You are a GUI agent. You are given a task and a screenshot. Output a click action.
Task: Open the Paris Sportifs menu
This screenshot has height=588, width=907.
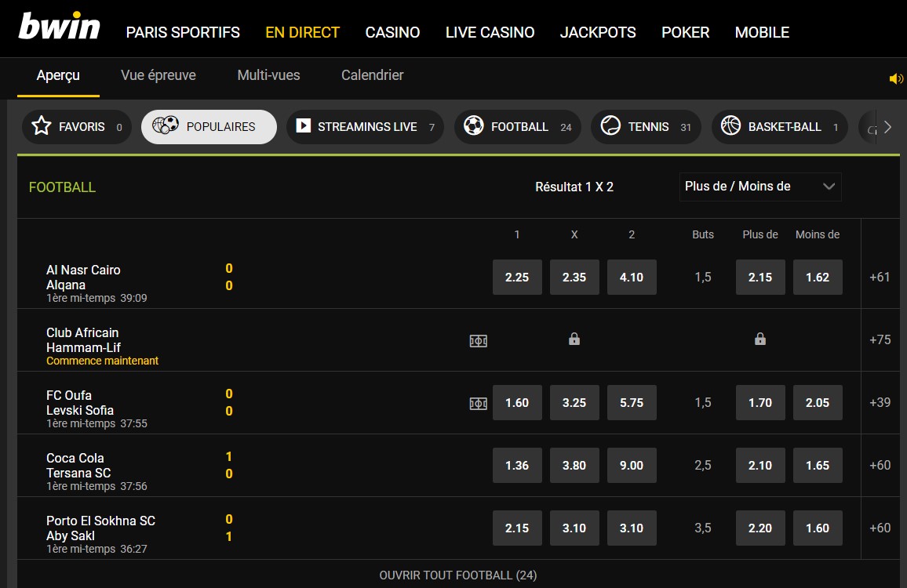click(183, 32)
